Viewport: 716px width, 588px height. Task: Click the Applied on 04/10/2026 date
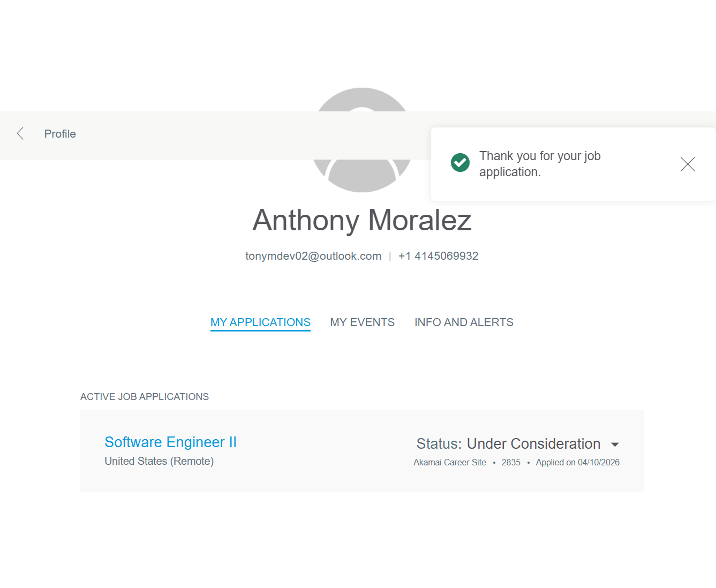pos(577,463)
